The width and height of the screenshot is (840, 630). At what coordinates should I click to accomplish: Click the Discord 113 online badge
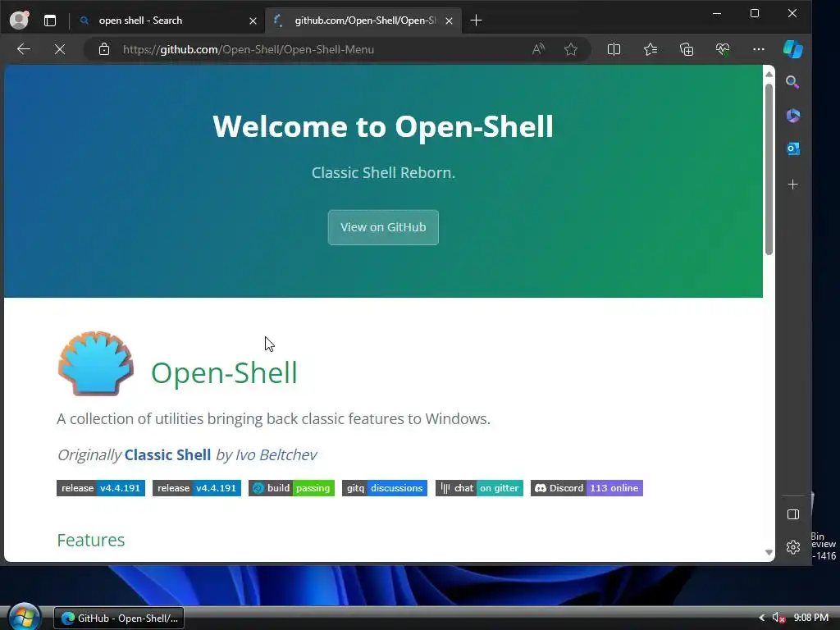[587, 488]
